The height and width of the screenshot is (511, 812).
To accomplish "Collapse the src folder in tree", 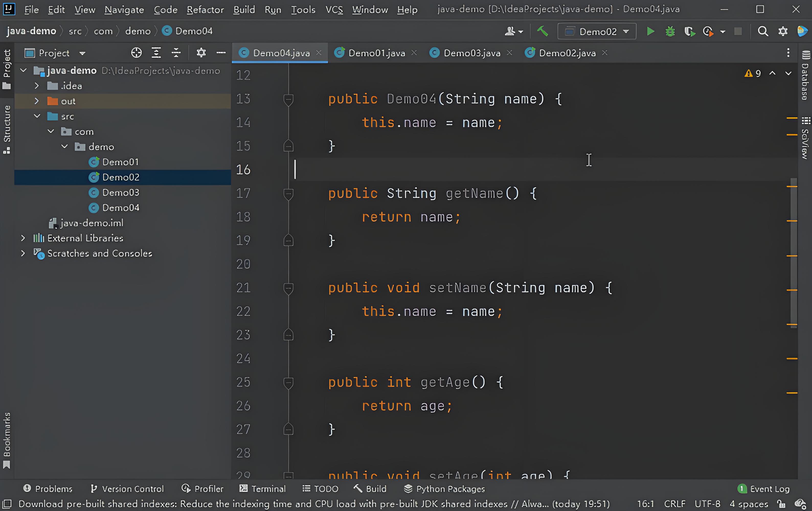I will pos(37,116).
